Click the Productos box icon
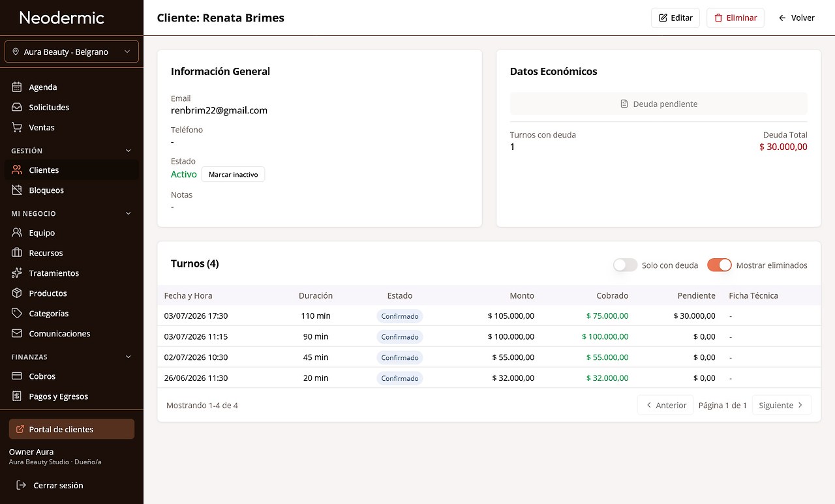835x504 pixels. [17, 293]
